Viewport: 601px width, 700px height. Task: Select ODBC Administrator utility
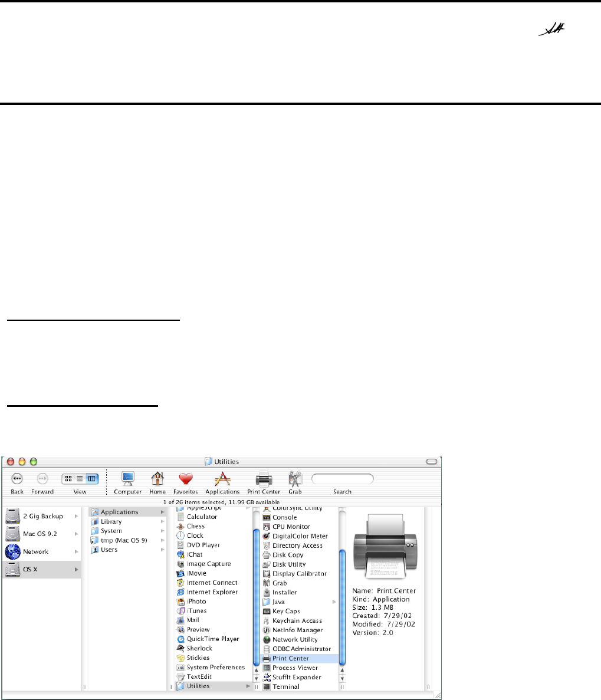tap(300, 649)
